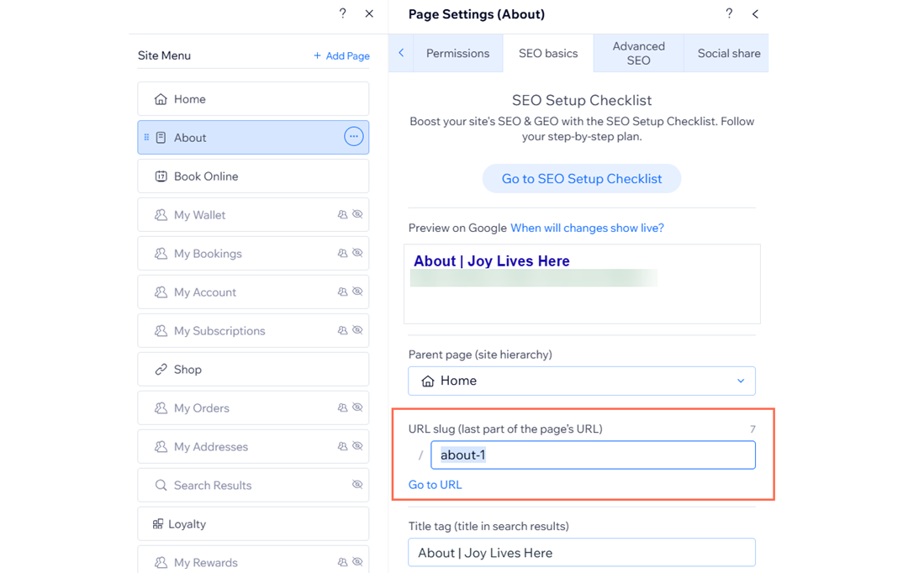Image resolution: width=924 pixels, height=573 pixels.
Task: Toggle visibility of the Search Results page
Action: click(x=356, y=485)
